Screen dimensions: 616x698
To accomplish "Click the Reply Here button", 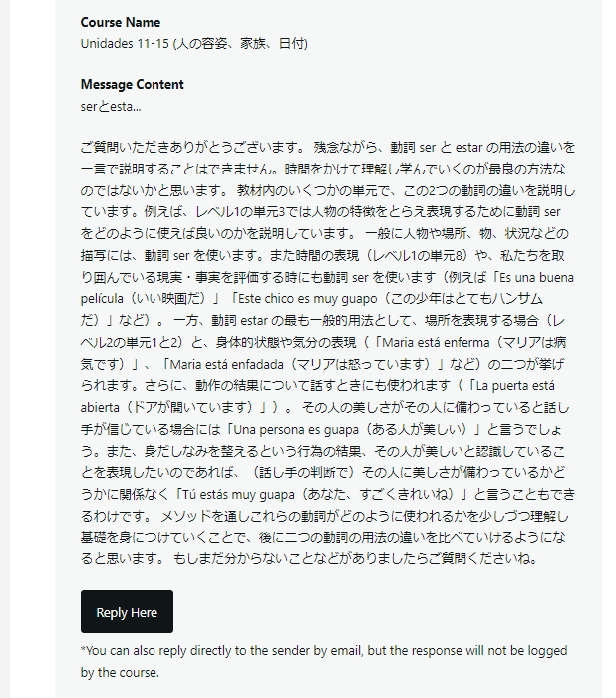I will (x=127, y=611).
